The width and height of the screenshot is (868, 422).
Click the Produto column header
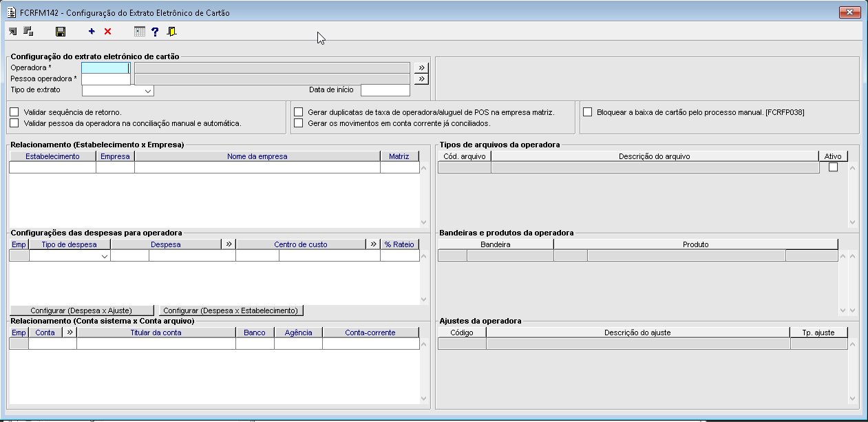696,244
